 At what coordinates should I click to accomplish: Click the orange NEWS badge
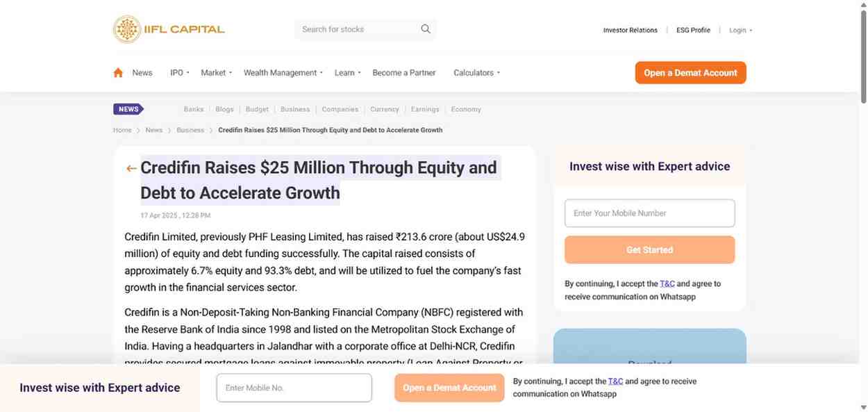pyautogui.click(x=128, y=109)
